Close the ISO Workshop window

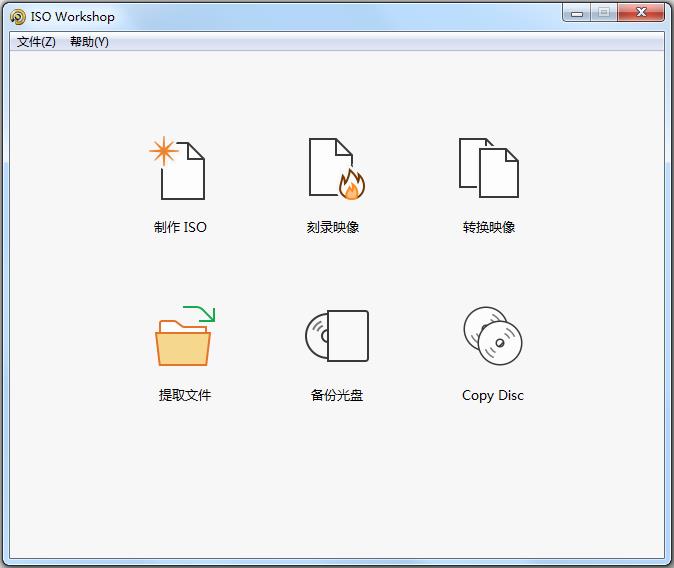tap(641, 12)
